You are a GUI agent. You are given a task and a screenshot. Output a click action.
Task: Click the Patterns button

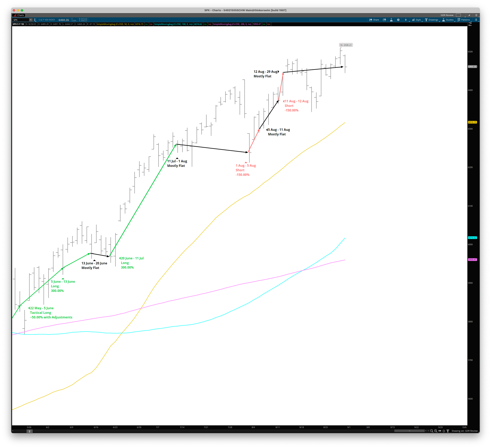[x=464, y=20]
